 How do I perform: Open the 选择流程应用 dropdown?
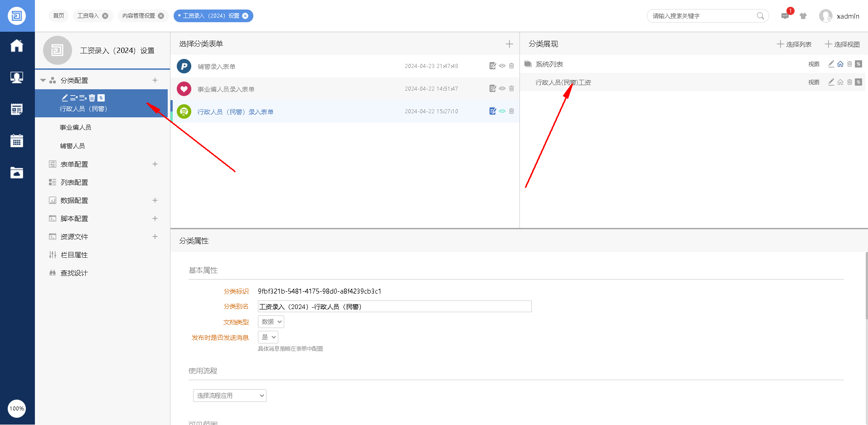230,396
